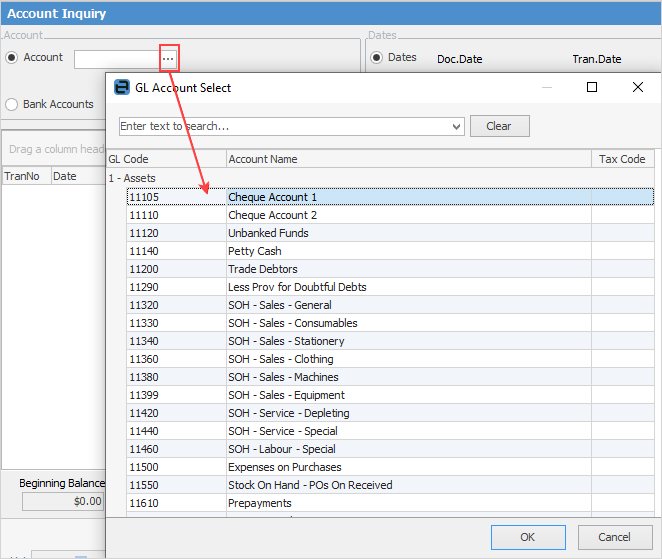
Task: Click the Cancel button
Action: pyautogui.click(x=615, y=537)
